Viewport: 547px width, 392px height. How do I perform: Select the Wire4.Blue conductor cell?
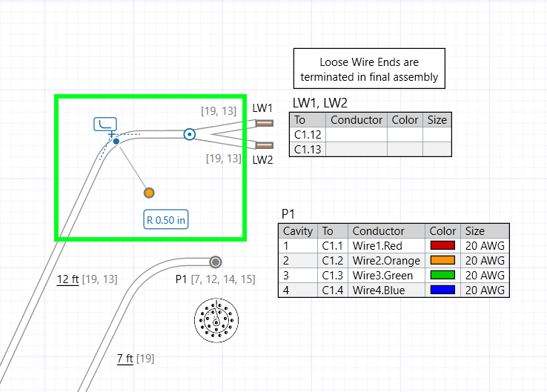tap(386, 290)
